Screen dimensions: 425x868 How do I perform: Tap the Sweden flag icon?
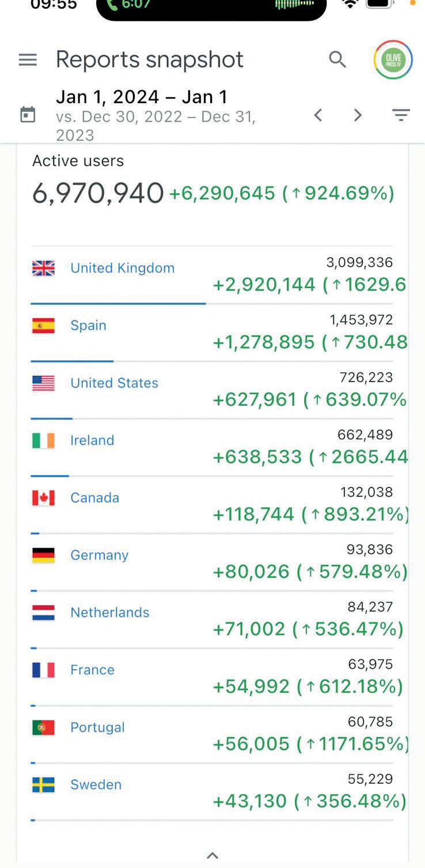pyautogui.click(x=43, y=785)
